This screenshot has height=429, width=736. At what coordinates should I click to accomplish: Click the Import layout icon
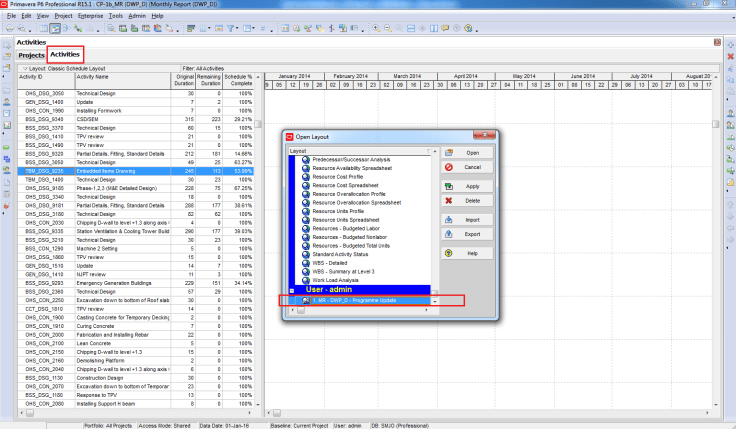pos(449,220)
